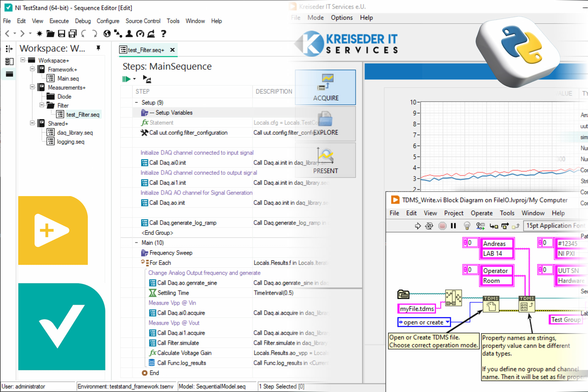Click the Back navigation arrow in TestStand toolbar

pyautogui.click(x=7, y=33)
